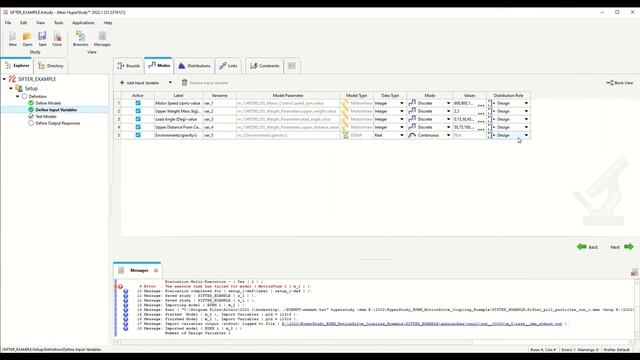This screenshot has height=360, width=640.
Task: Open the Tools menu
Action: [x=58, y=23]
